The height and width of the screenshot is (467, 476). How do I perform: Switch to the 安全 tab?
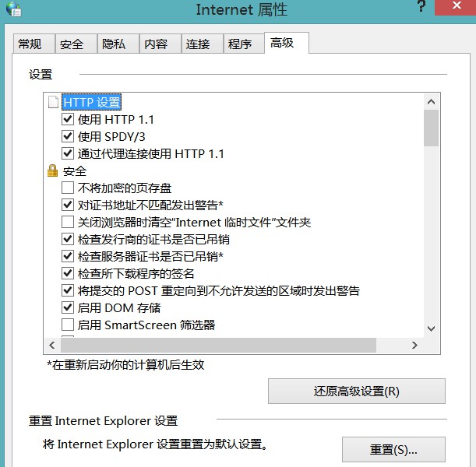point(76,44)
